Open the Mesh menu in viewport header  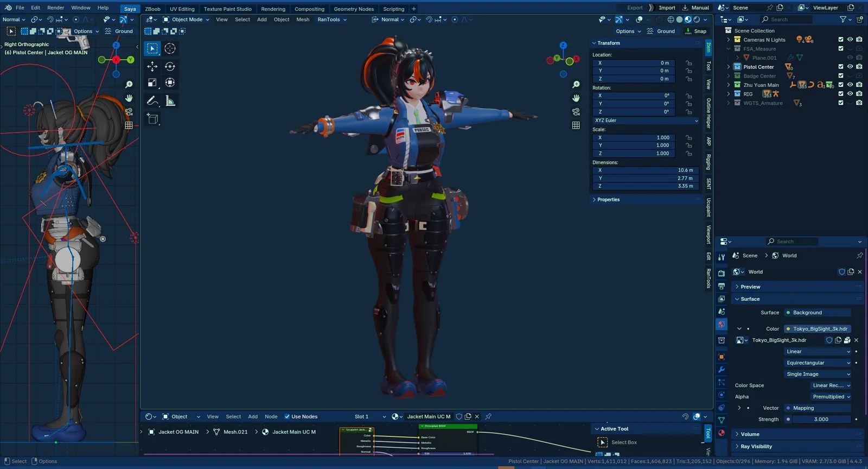(x=303, y=20)
